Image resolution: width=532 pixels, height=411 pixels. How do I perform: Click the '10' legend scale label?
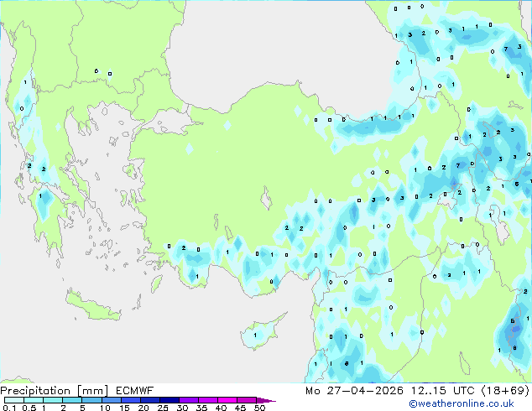[105, 408]
